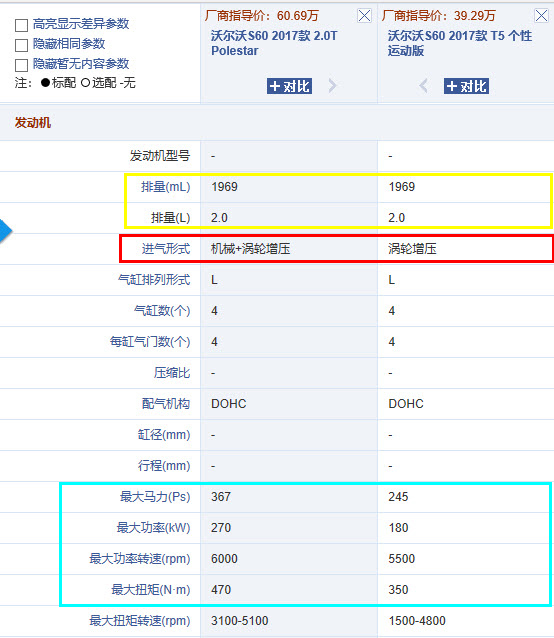Click T5 price 39.29万 text
Image resolution: width=554 pixels, height=638 pixels.
(475, 16)
